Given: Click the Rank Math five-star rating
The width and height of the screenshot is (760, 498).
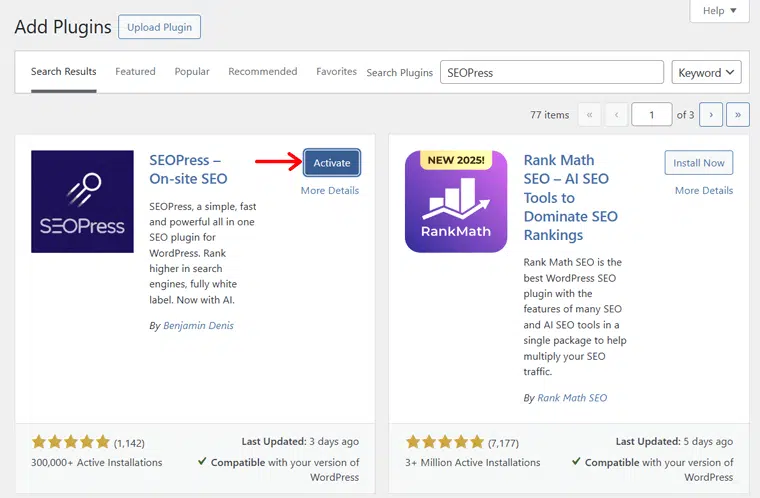Looking at the screenshot, I should pyautogui.click(x=445, y=442).
